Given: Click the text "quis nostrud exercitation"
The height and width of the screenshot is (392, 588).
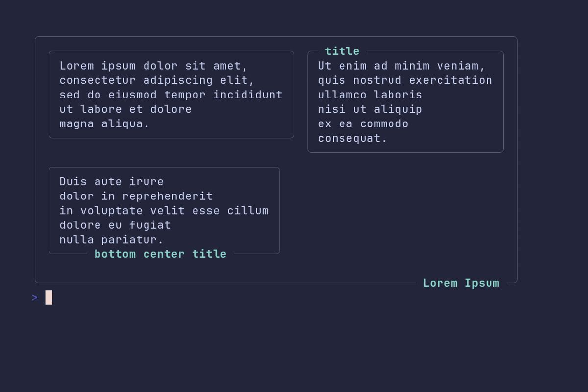Looking at the screenshot, I should 405,80.
